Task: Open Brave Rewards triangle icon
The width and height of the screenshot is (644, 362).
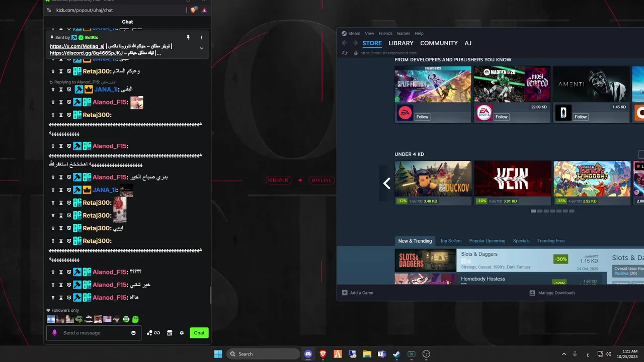Action: click(x=204, y=10)
